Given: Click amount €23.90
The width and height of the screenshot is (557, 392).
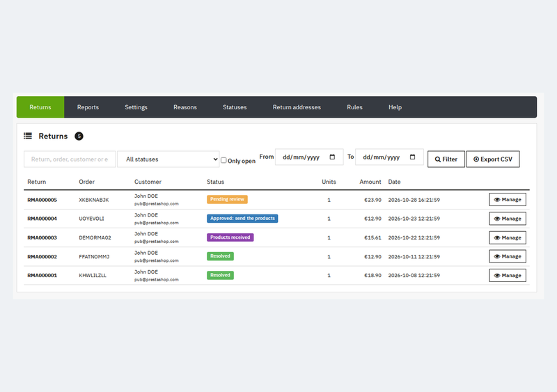Looking at the screenshot, I should (x=372, y=200).
